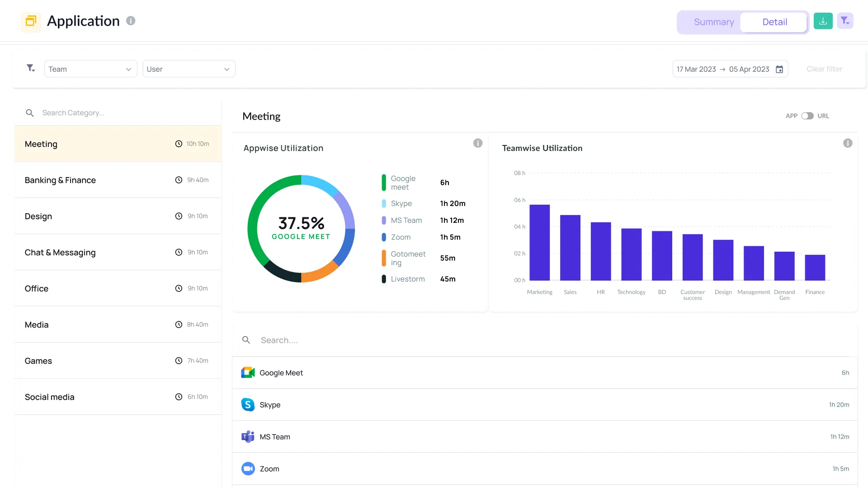Click the Google Meet app icon
This screenshot has width=868, height=488.
click(248, 372)
